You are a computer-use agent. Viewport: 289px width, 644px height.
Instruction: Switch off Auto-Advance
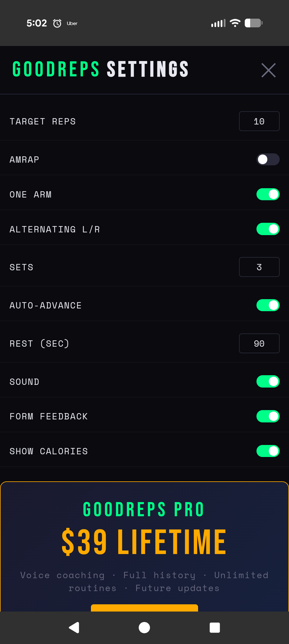pos(268,305)
